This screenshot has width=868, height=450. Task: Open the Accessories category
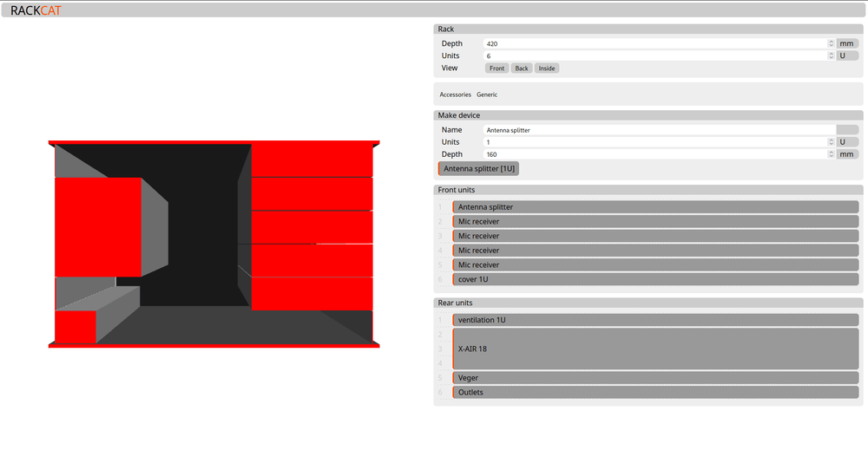coord(455,95)
